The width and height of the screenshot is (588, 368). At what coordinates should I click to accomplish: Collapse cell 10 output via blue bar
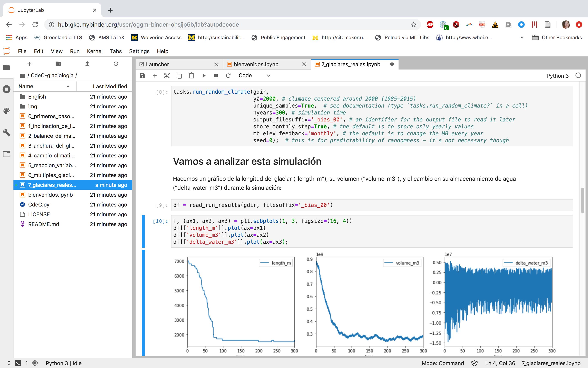[143, 303]
